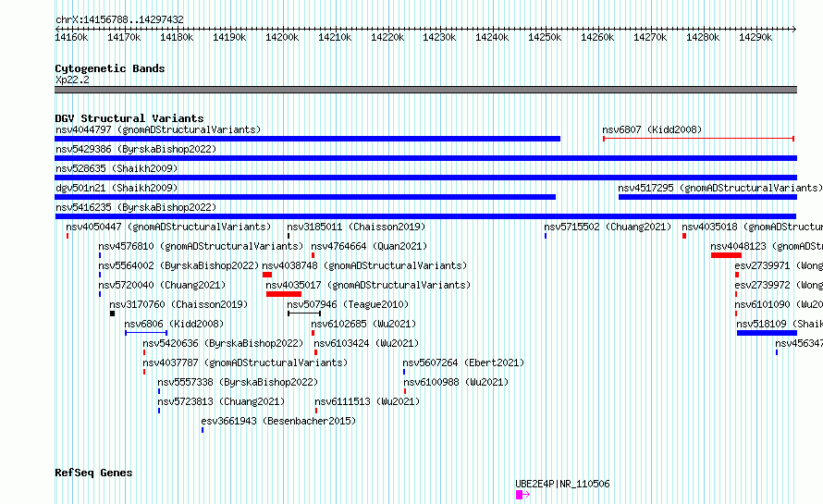The image size is (823, 504).
Task: Select the nsv6103424 (Wu2021) label
Action: pyautogui.click(x=367, y=343)
